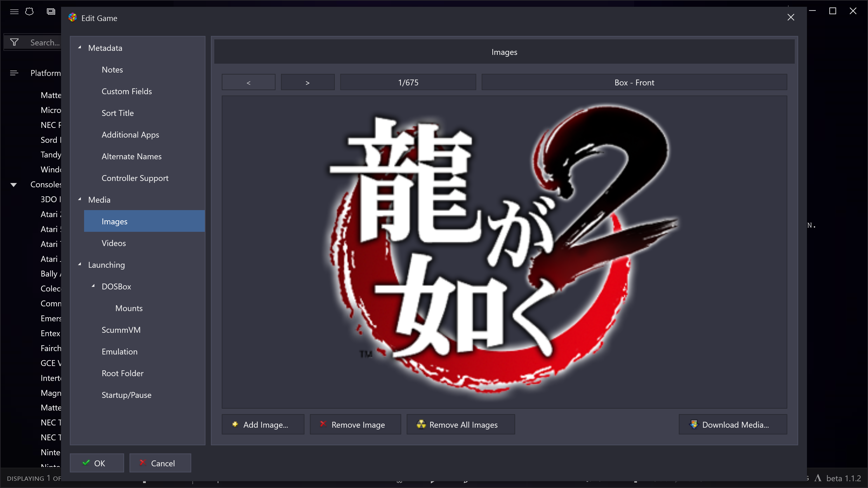Click the red X icon on Cancel
Viewport: 868px width, 488px height.
tap(143, 462)
